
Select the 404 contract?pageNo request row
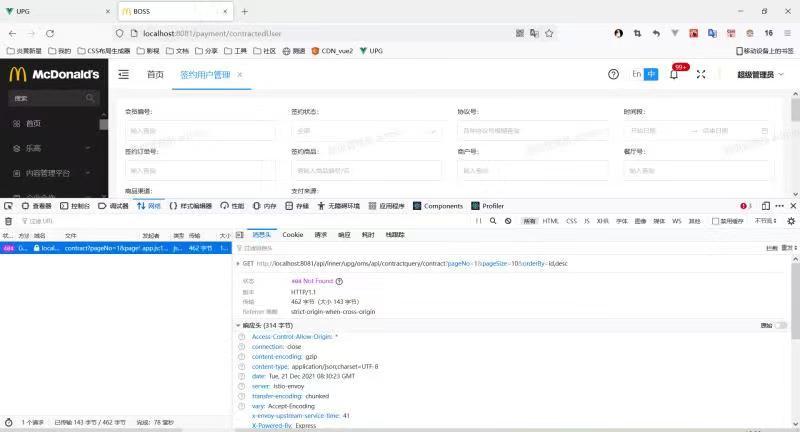(x=116, y=248)
